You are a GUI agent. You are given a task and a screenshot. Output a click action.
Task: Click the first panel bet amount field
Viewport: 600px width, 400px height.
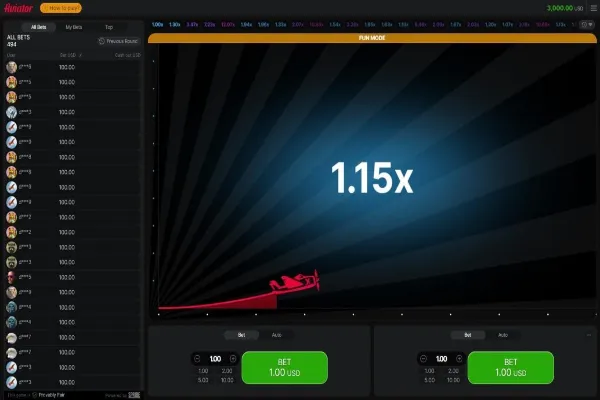[x=215, y=359]
